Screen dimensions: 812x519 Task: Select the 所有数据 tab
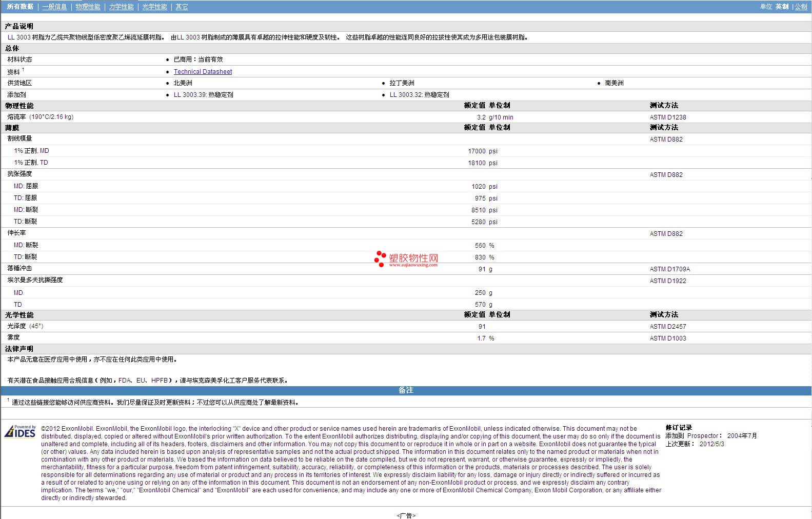(20, 7)
